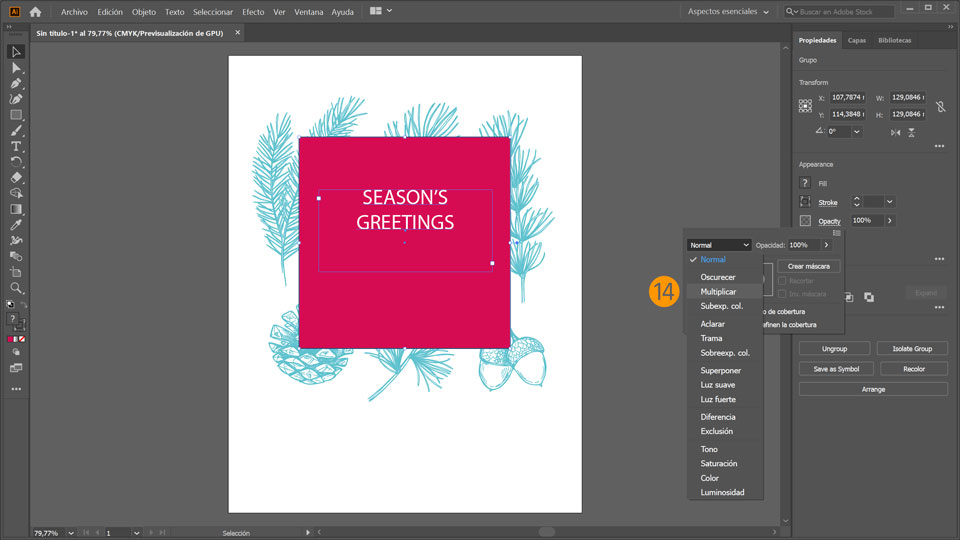Open the zoom level dropdown
The image size is (960, 540).
tap(71, 533)
